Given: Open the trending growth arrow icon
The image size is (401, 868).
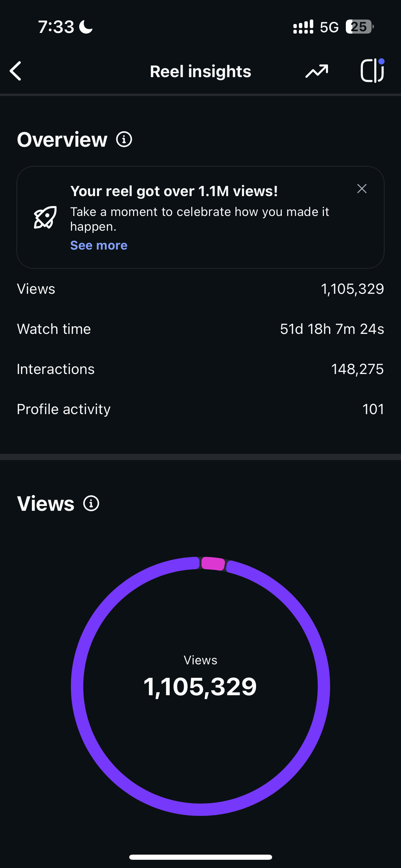Looking at the screenshot, I should point(317,71).
